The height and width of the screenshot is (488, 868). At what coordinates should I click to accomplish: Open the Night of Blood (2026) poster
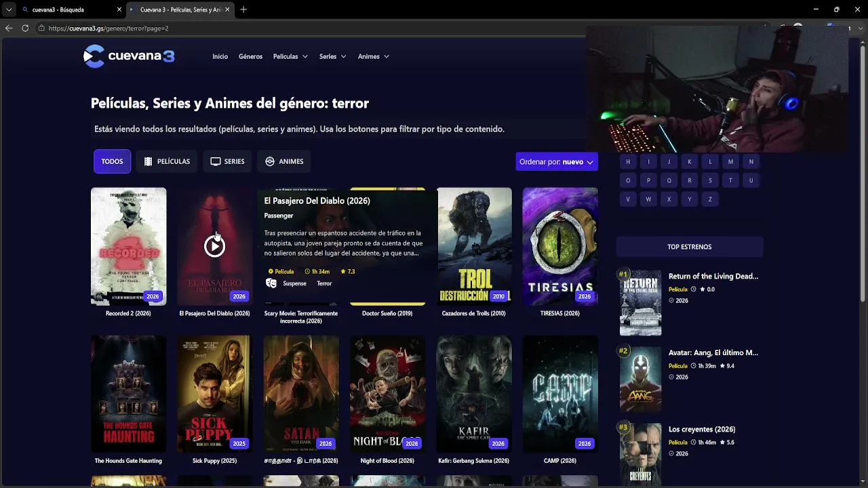[387, 394]
